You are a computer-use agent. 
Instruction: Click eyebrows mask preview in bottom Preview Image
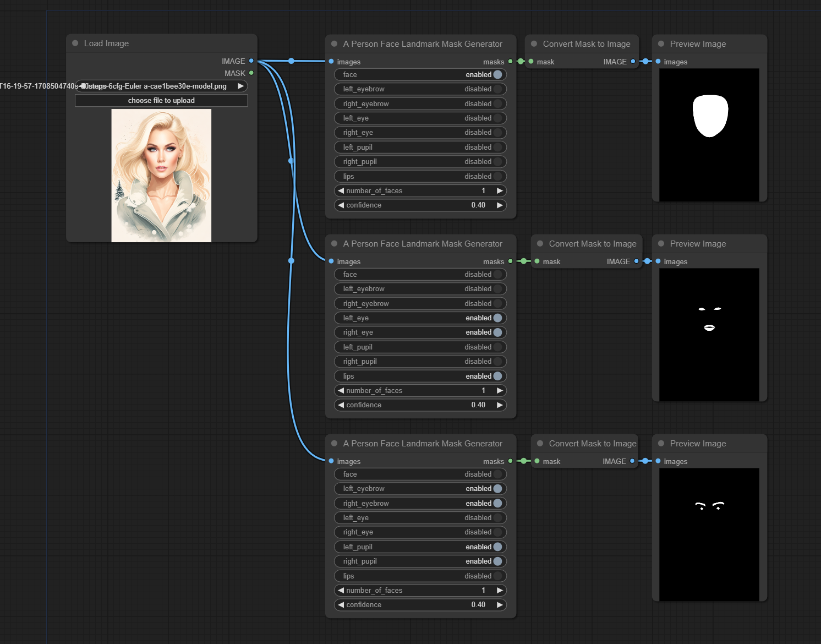(x=709, y=534)
